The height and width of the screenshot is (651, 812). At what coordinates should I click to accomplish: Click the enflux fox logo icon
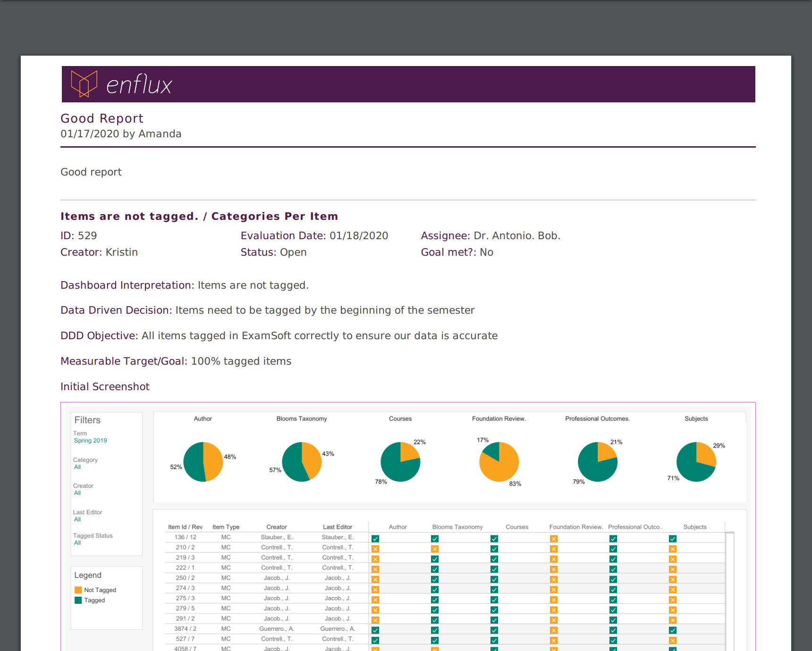tap(84, 84)
